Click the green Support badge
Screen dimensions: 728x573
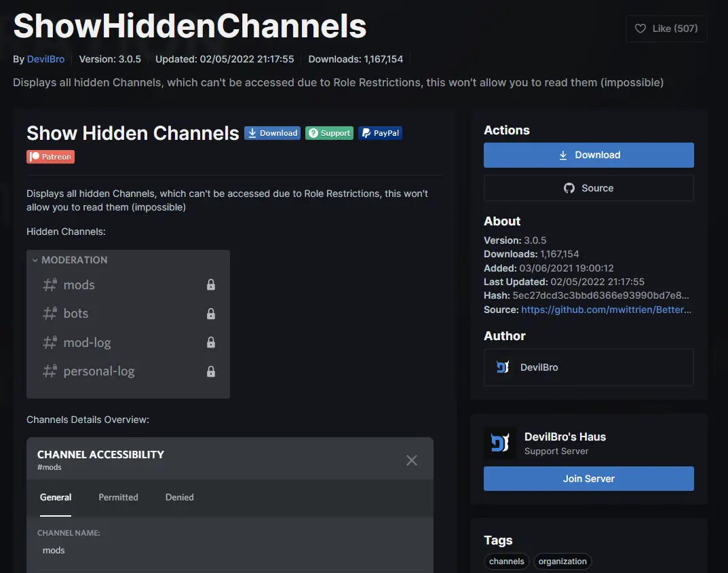point(329,133)
